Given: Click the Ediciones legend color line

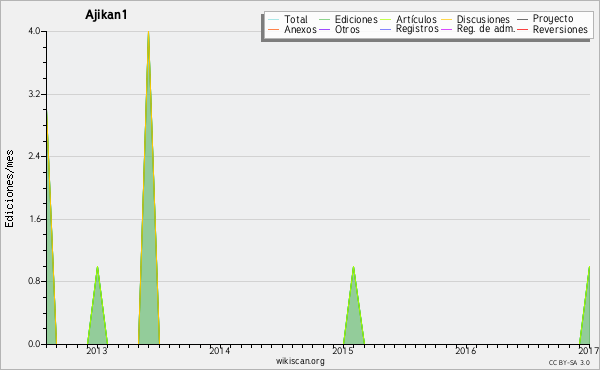Looking at the screenshot, I should (324, 20).
